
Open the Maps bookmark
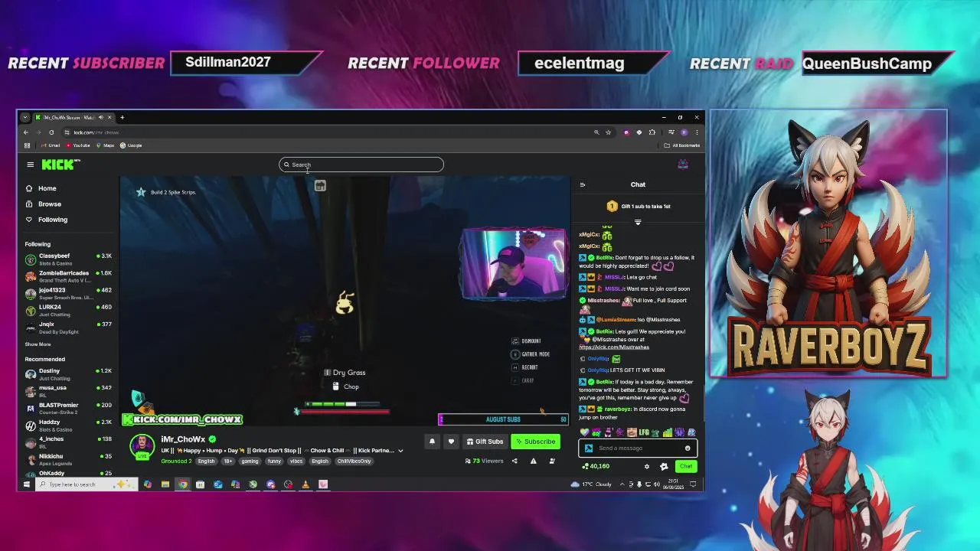[105, 145]
